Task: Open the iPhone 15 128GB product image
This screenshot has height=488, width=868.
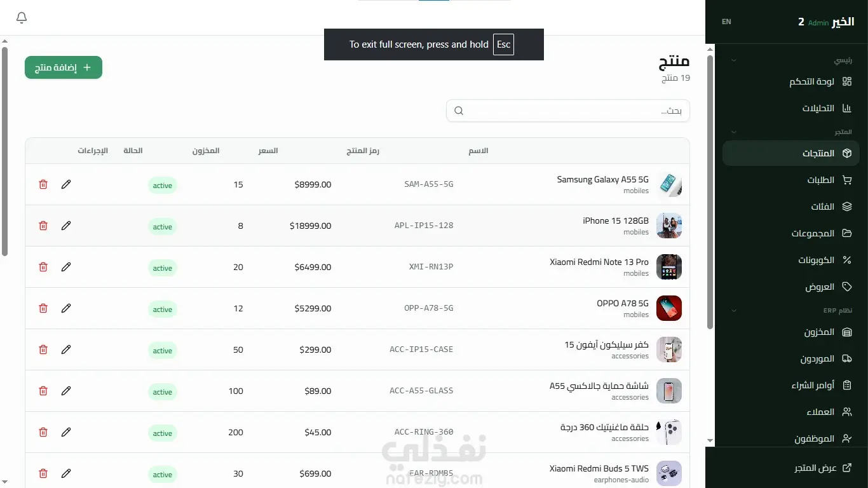Action: coord(669,226)
